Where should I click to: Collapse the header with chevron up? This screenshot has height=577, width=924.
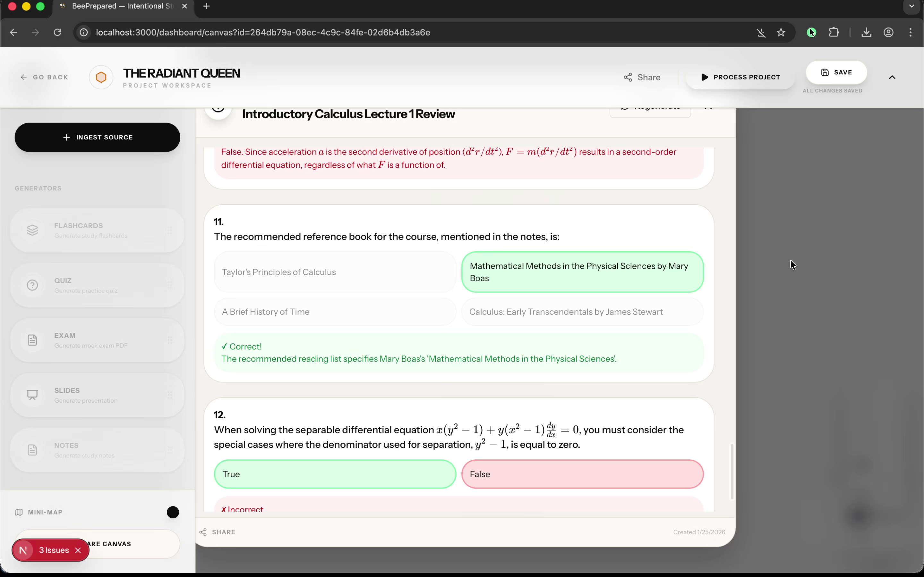(x=892, y=78)
